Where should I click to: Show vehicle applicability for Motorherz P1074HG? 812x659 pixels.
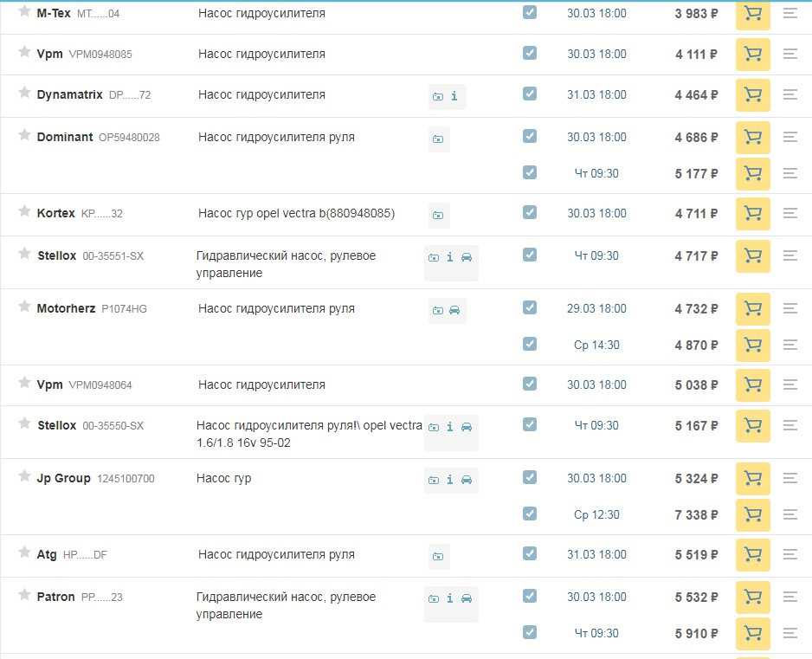pyautogui.click(x=454, y=310)
